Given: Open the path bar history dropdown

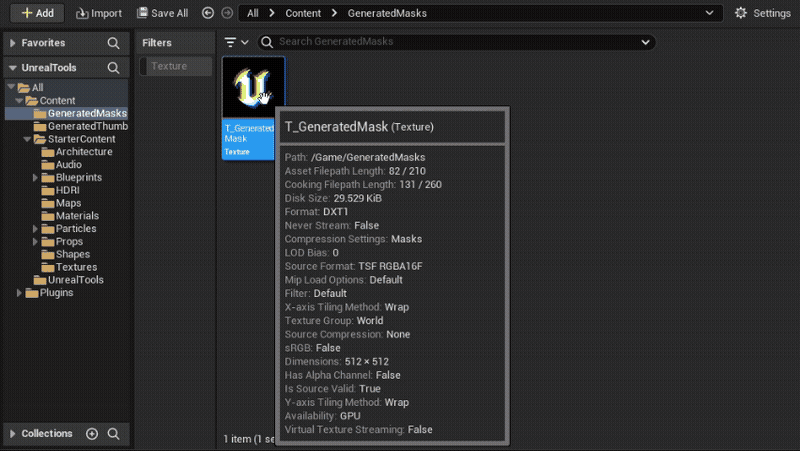Looking at the screenshot, I should click(709, 13).
